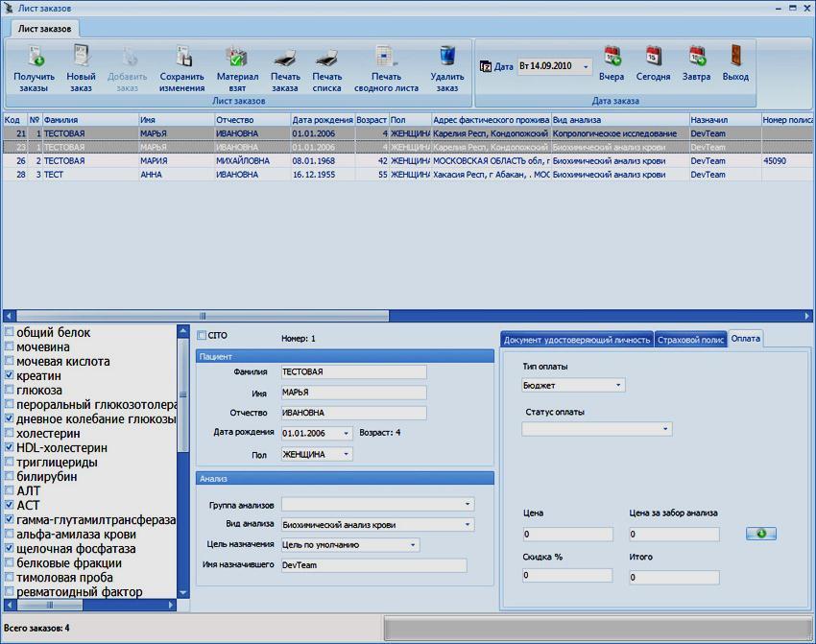Print the order using Печать заказа
Screen dimensions: 816x644
[x=285, y=58]
